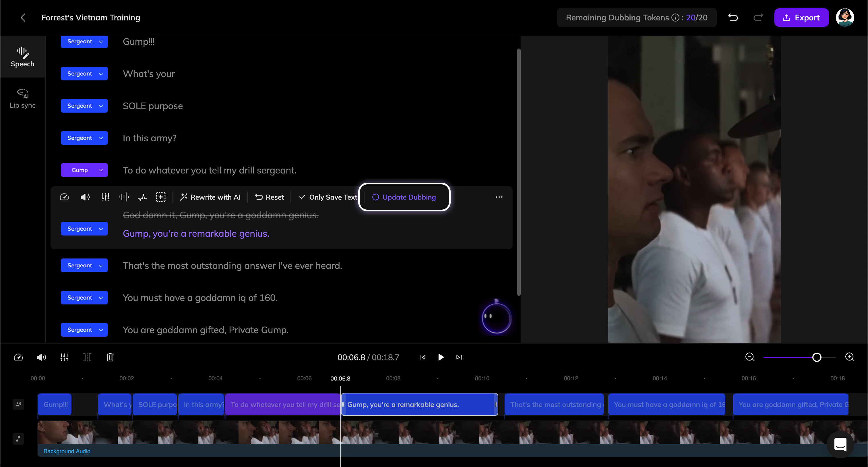
Task: Open dubbing tokens info icon
Action: [675, 18]
